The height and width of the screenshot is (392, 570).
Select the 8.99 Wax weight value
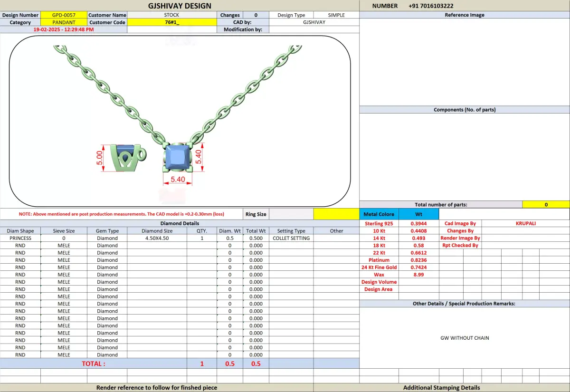coord(418,275)
